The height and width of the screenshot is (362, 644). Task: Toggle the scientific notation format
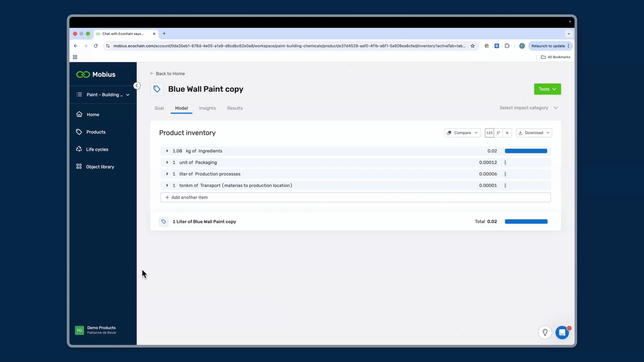[498, 133]
